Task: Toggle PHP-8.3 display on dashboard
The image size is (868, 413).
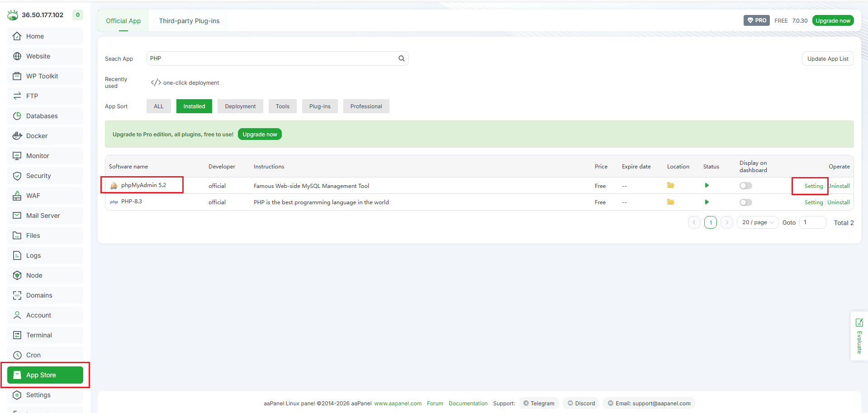Action: click(745, 202)
